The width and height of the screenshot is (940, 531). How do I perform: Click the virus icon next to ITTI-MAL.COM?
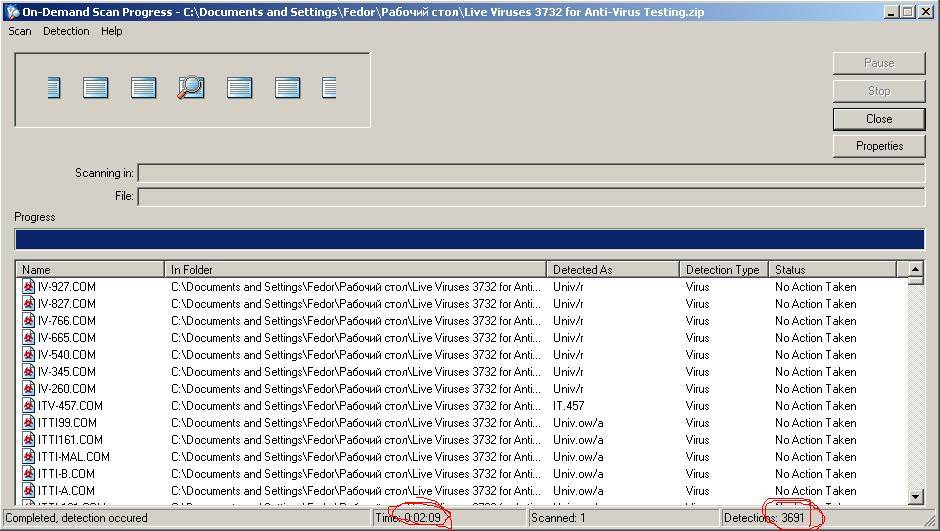coord(29,457)
